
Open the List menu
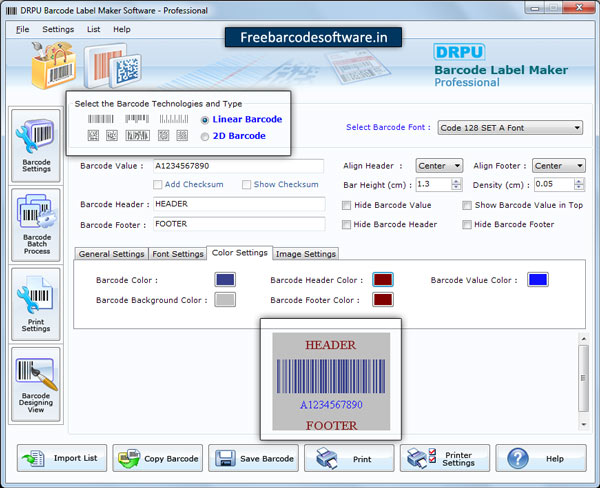tap(93, 29)
